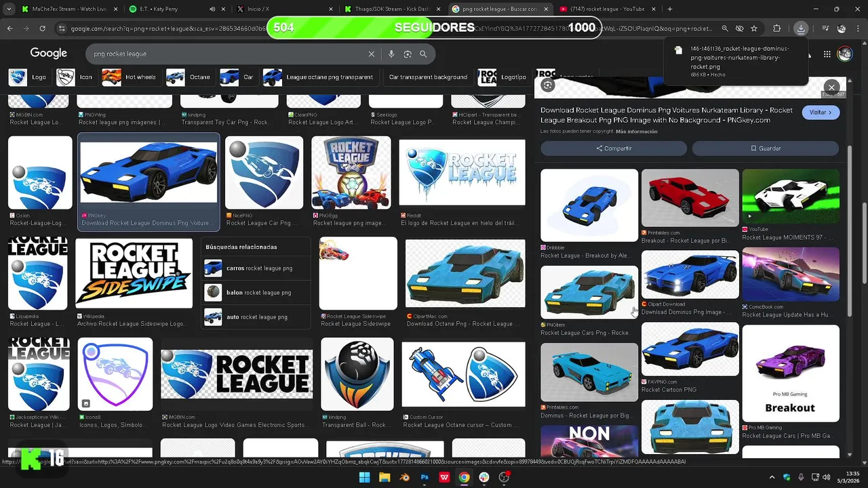Open the PNGKey blue Dominus car thumbnail
The image size is (868, 488).
[149, 172]
